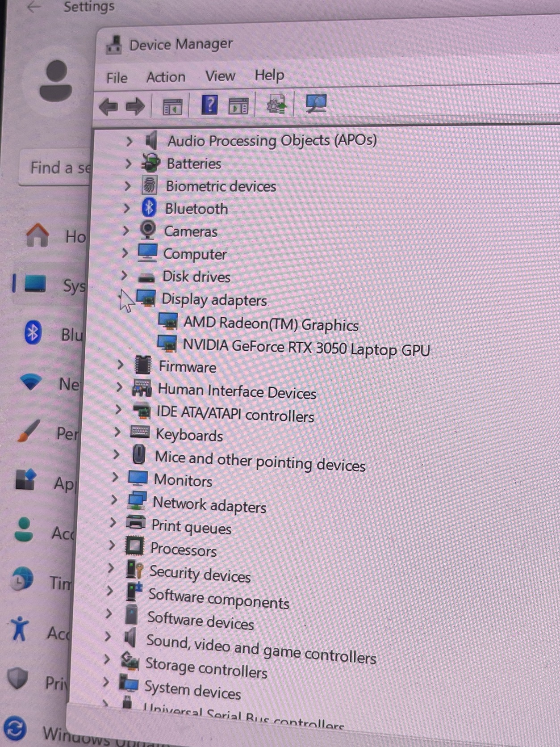Click the Audio Processing Objects speaker icon
The height and width of the screenshot is (747, 560).
tap(151, 140)
